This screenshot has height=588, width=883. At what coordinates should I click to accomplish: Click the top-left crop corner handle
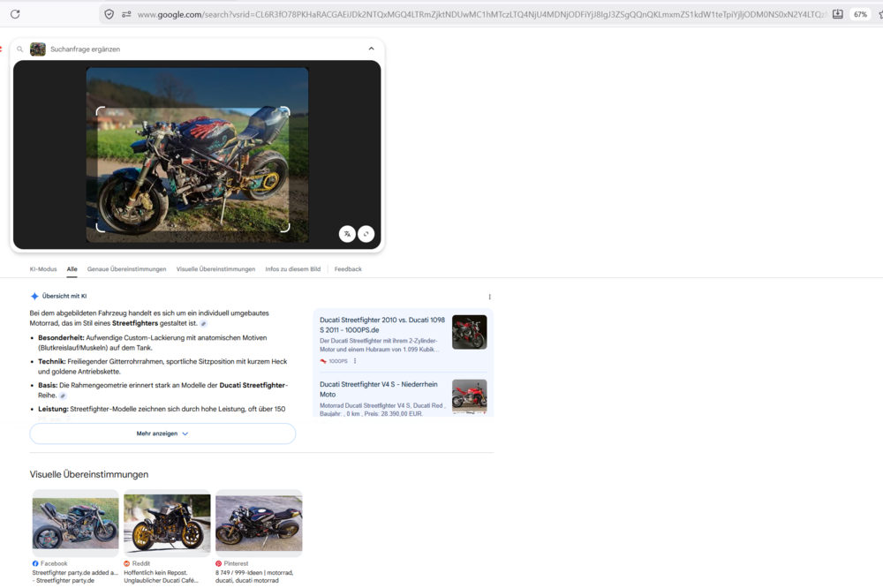point(101,111)
